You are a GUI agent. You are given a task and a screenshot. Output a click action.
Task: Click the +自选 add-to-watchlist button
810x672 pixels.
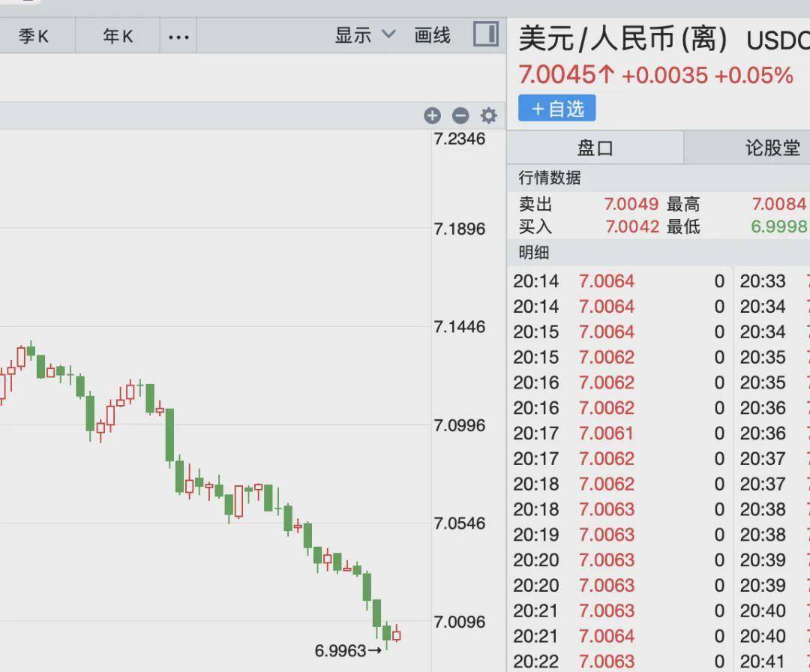(556, 108)
